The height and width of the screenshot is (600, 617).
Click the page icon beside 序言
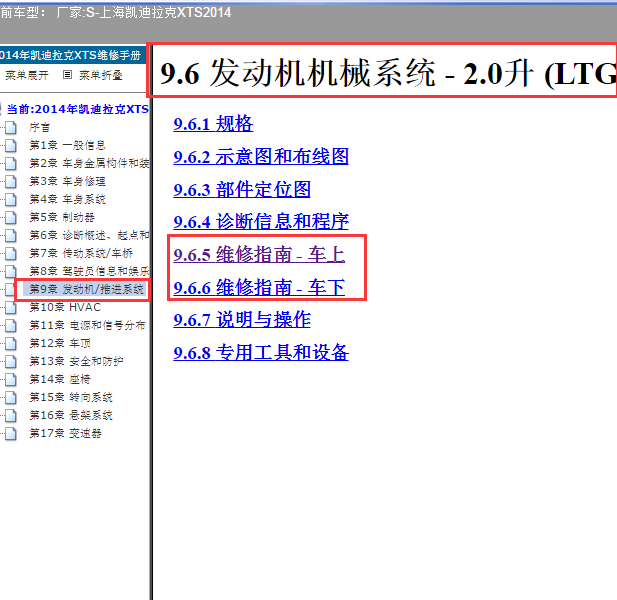pos(11,127)
